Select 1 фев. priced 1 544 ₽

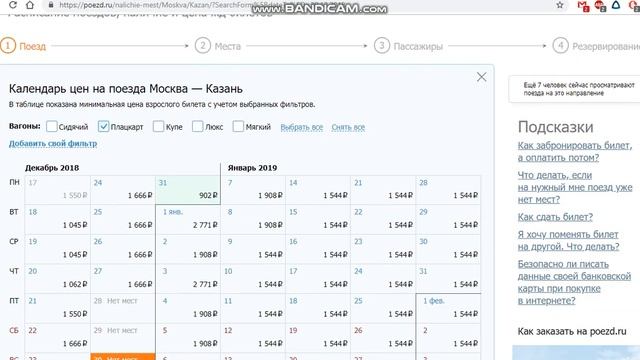[x=448, y=309]
